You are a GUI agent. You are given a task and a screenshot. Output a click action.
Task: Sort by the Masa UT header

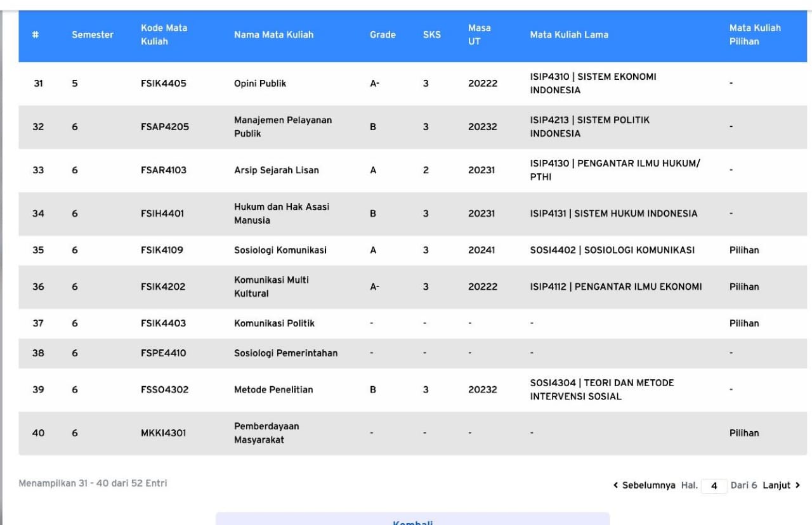(479, 35)
